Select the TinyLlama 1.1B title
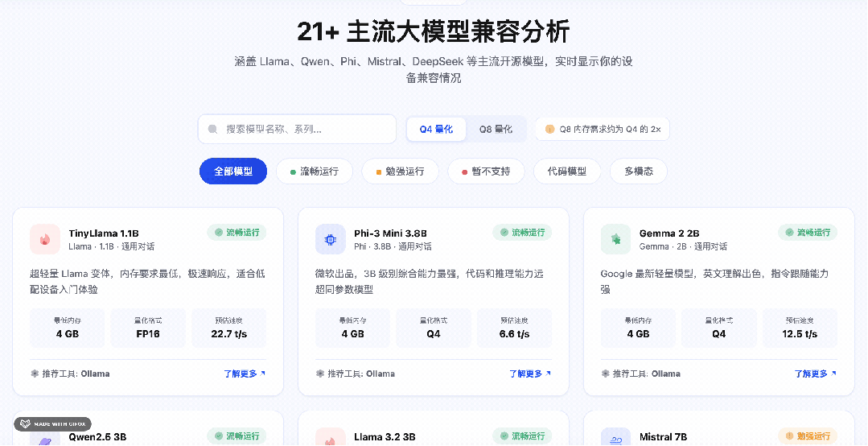868x446 pixels. point(104,233)
